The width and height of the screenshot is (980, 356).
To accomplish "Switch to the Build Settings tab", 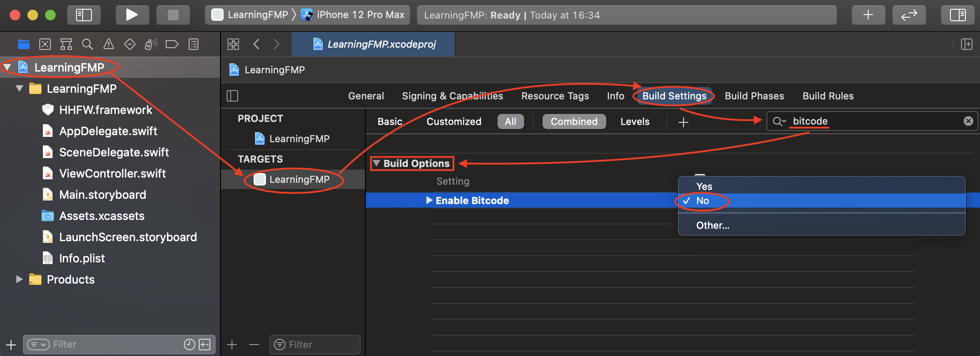I will [x=674, y=96].
